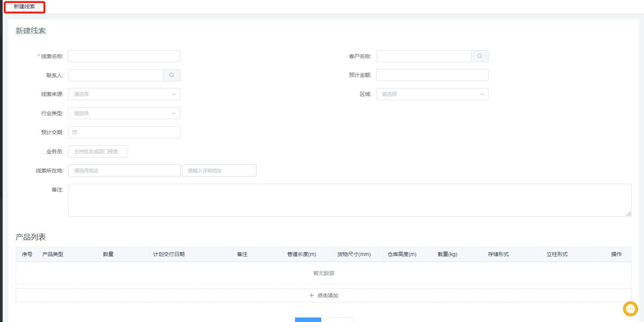Click 点击添加 to add a product row
The image size is (644, 322).
[x=323, y=295]
